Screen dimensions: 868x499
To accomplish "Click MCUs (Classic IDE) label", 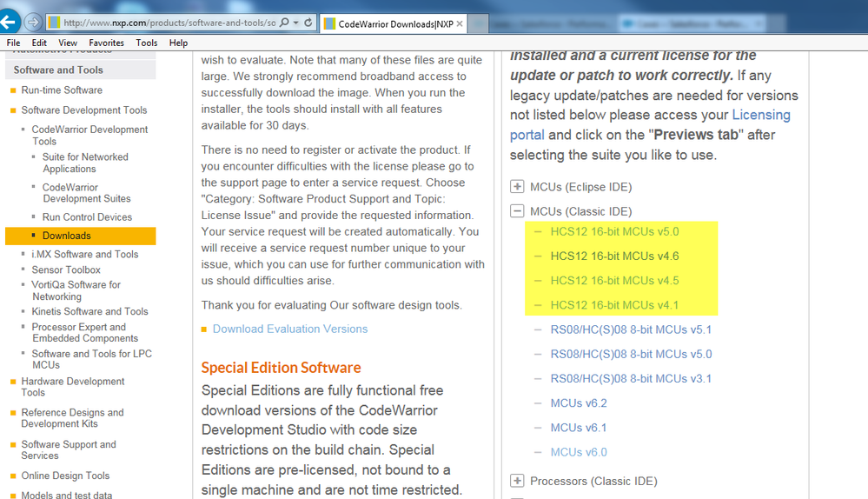I will coord(580,211).
